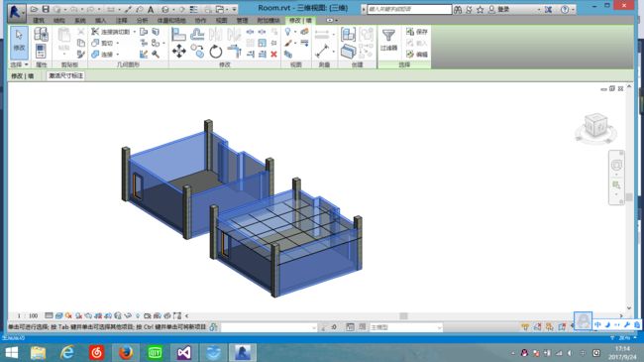Image resolution: width=644 pixels, height=362 pixels.
Task: Click the red Delete icon
Action: coord(273,54)
